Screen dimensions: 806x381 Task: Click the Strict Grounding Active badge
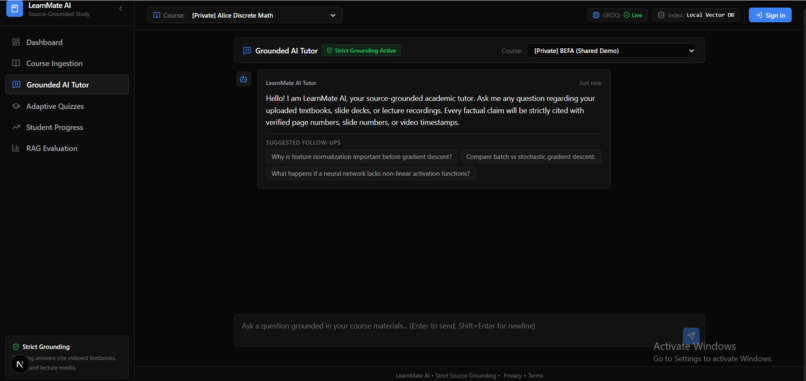[x=361, y=51]
